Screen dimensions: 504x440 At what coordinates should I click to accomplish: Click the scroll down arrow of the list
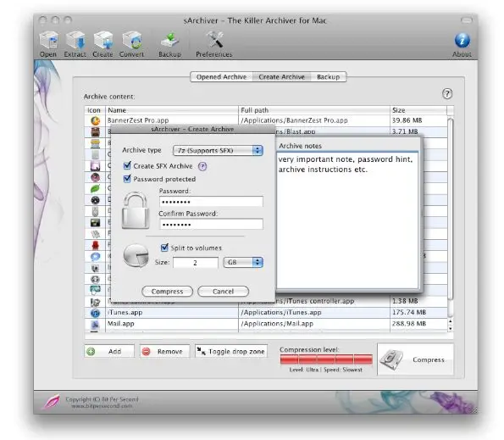[451, 329]
